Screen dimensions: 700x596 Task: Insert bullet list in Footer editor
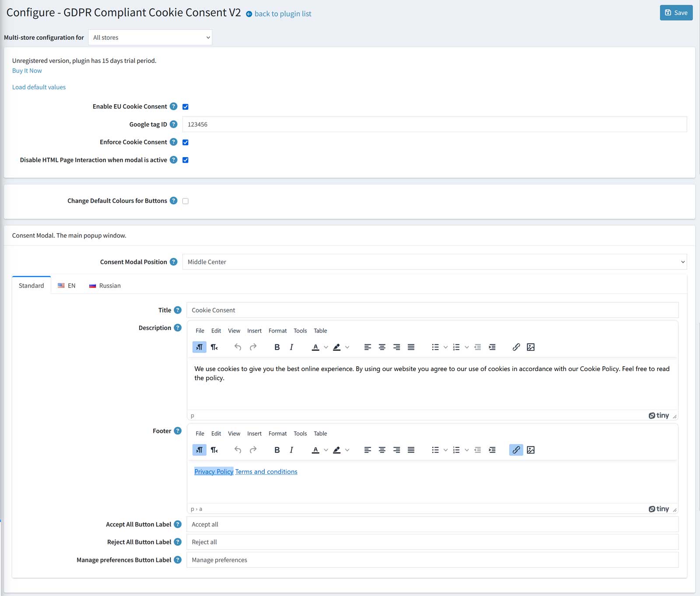coord(435,450)
